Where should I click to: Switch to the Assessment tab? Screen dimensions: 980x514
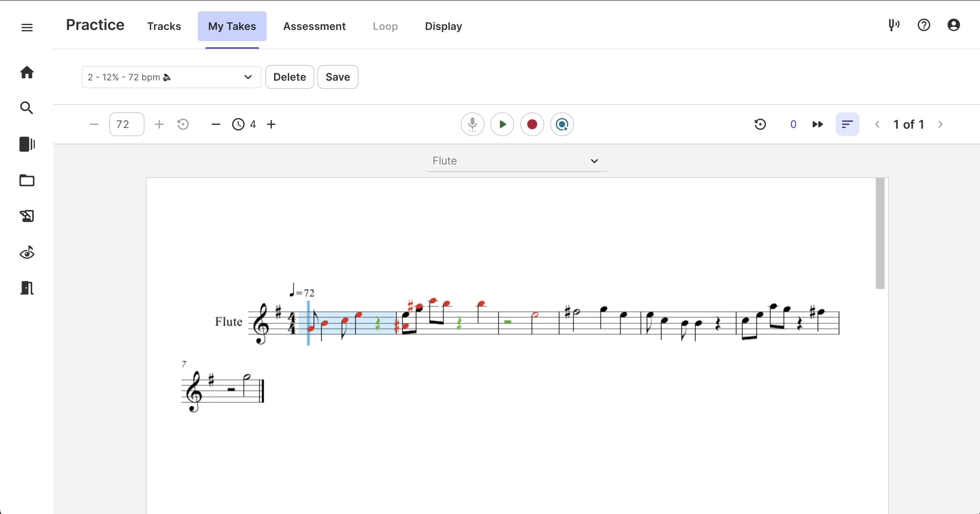314,27
